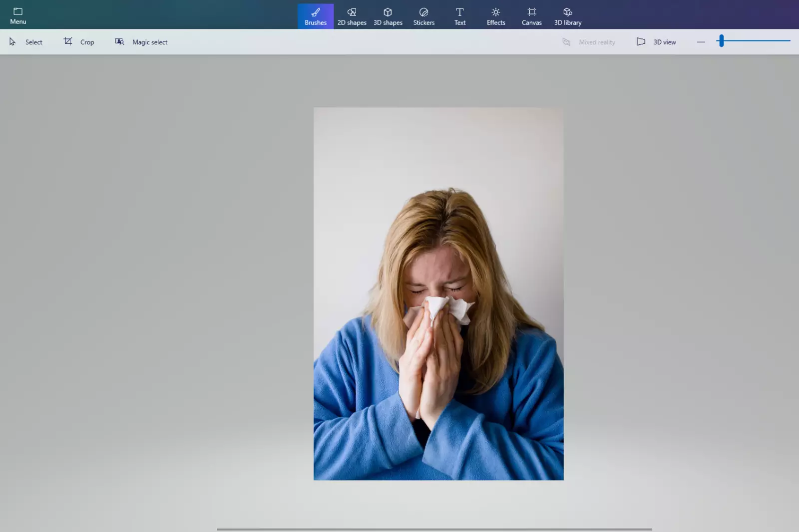Open the Effects panel
Image resolution: width=799 pixels, height=532 pixels.
pos(495,16)
